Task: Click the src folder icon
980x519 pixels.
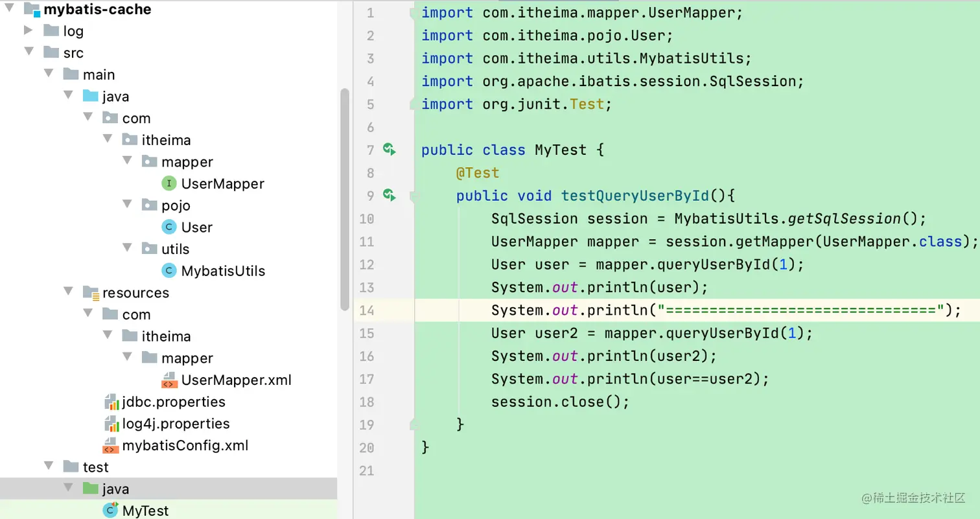Action: pos(51,52)
